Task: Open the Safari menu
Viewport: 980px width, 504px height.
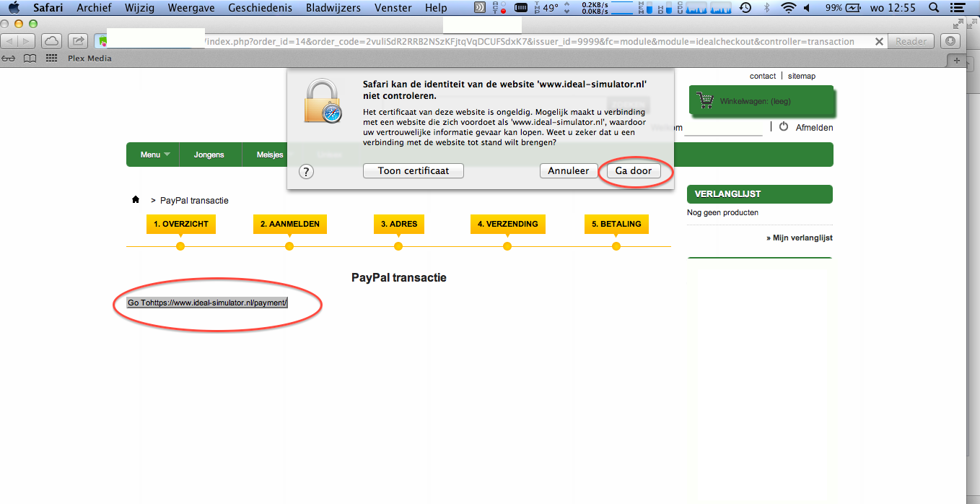Action: coord(48,8)
